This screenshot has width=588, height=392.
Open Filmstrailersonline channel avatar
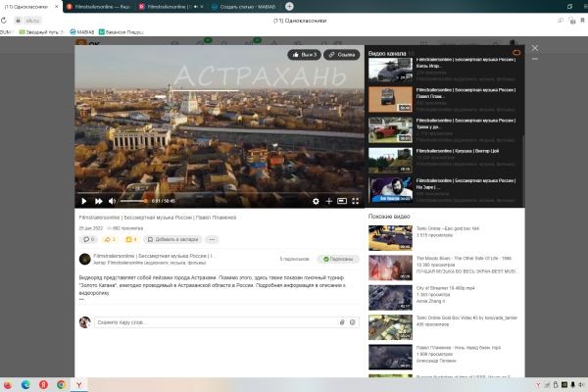coord(84,259)
